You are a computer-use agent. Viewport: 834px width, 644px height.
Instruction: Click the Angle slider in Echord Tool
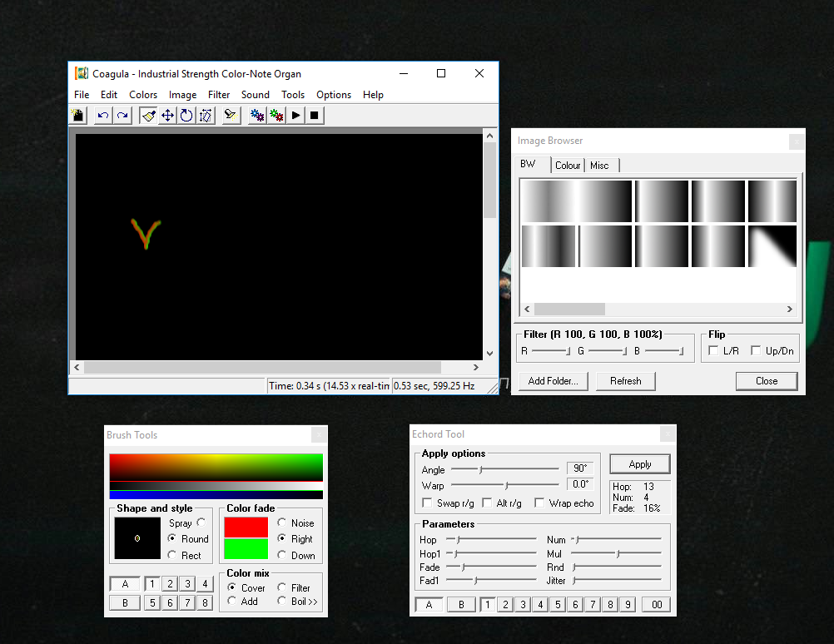click(x=481, y=470)
